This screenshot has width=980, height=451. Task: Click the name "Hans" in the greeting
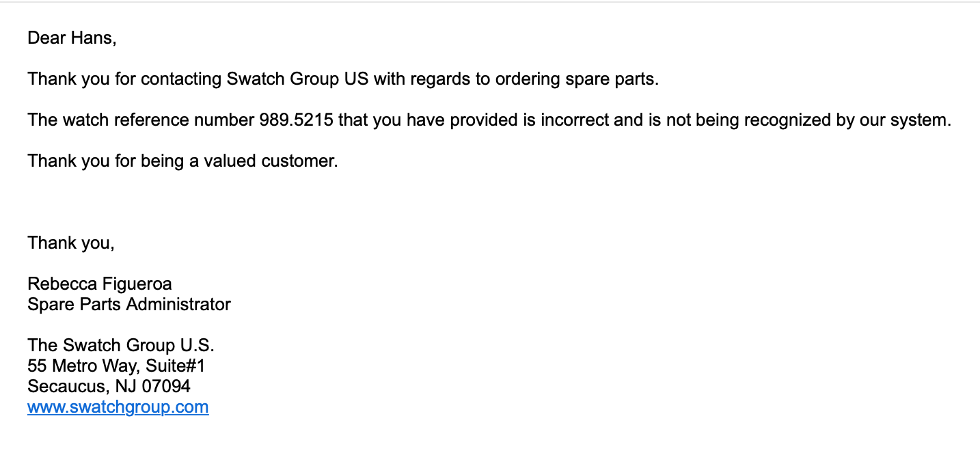pyautogui.click(x=93, y=38)
